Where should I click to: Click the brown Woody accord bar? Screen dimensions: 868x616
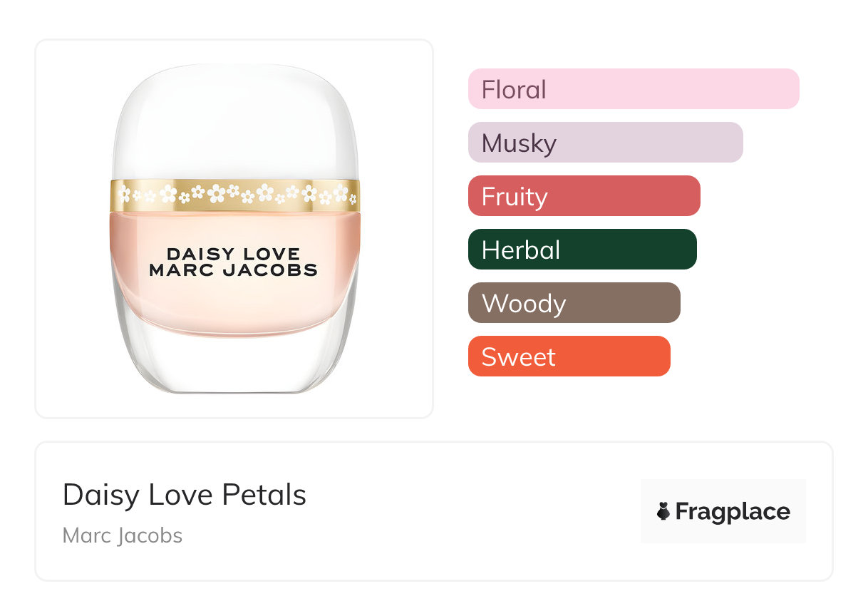[574, 303]
